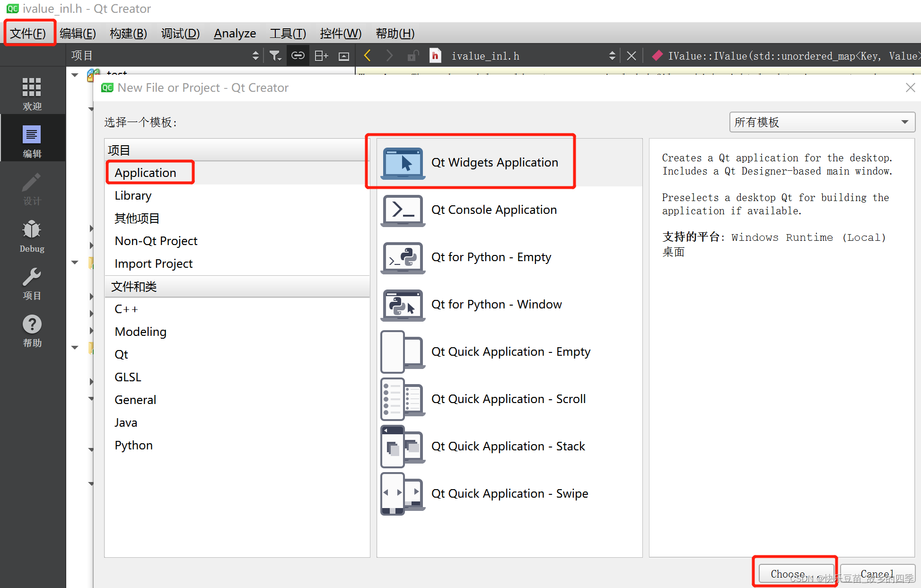
Task: Click the Qt Widgets Application icon
Action: pos(403,163)
